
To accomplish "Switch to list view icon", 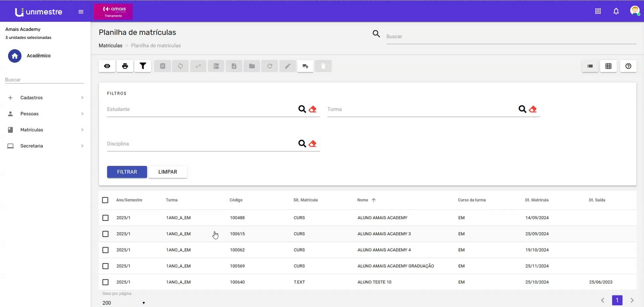I will tap(590, 66).
